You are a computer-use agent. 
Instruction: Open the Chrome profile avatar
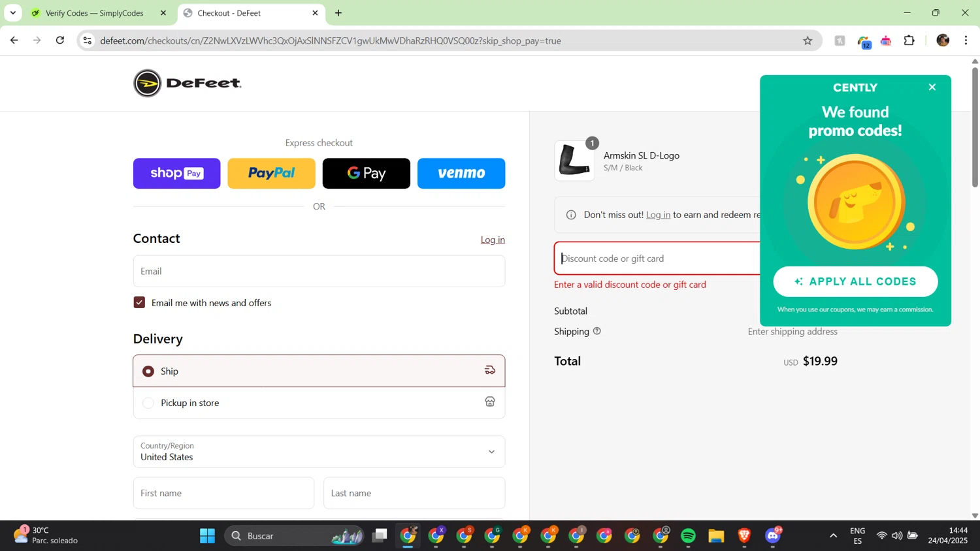click(943, 40)
